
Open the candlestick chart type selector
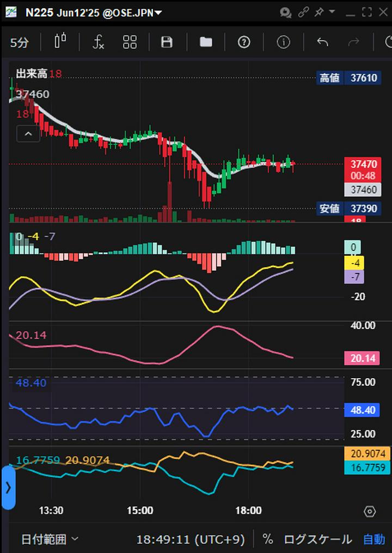point(60,42)
